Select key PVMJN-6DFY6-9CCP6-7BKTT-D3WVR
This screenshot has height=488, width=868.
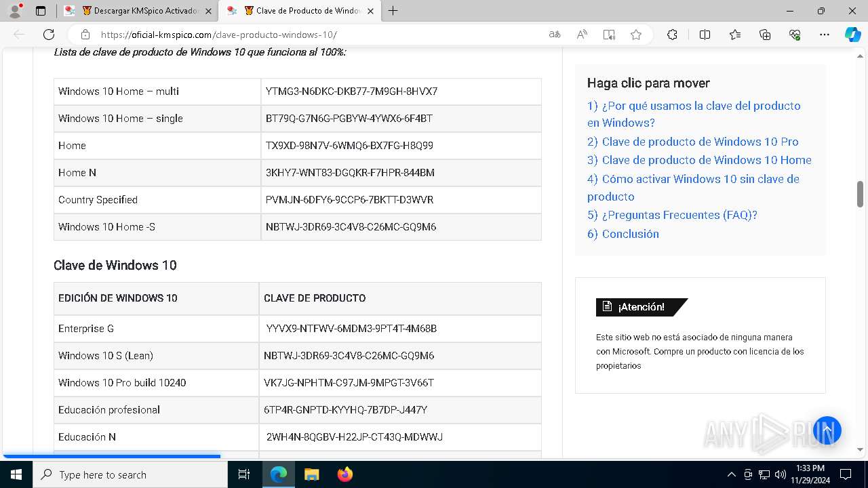tap(349, 200)
